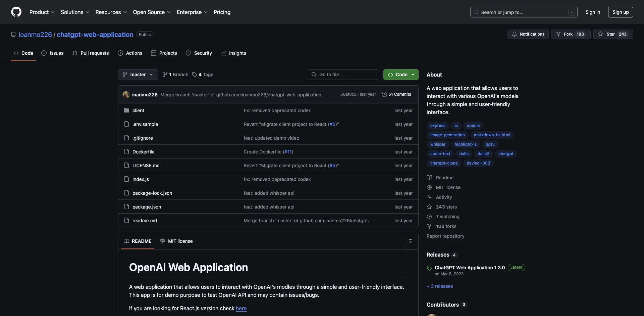Focus the Search or jump to field
644x316 pixels.
[x=524, y=12]
